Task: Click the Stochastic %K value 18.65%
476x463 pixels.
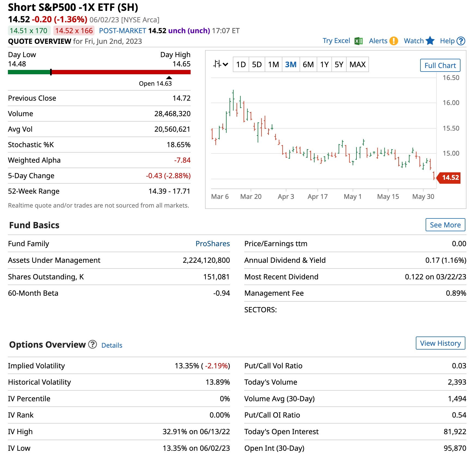Action: [x=178, y=145]
